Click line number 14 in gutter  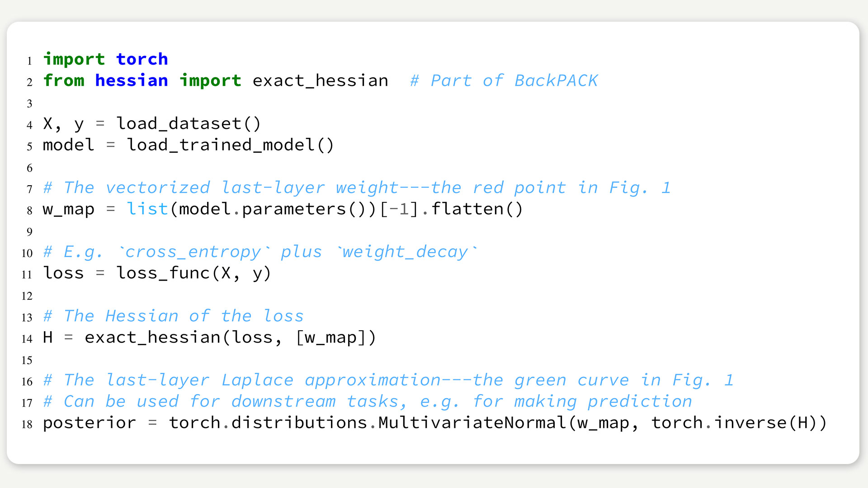pos(27,339)
